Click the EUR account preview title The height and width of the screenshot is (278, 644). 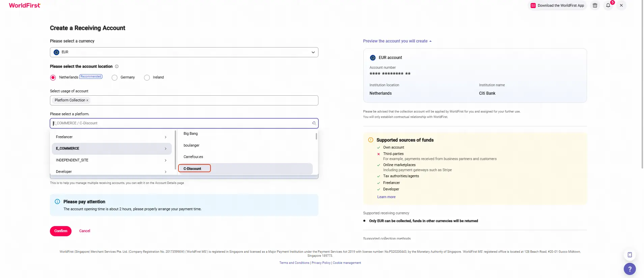(x=390, y=58)
